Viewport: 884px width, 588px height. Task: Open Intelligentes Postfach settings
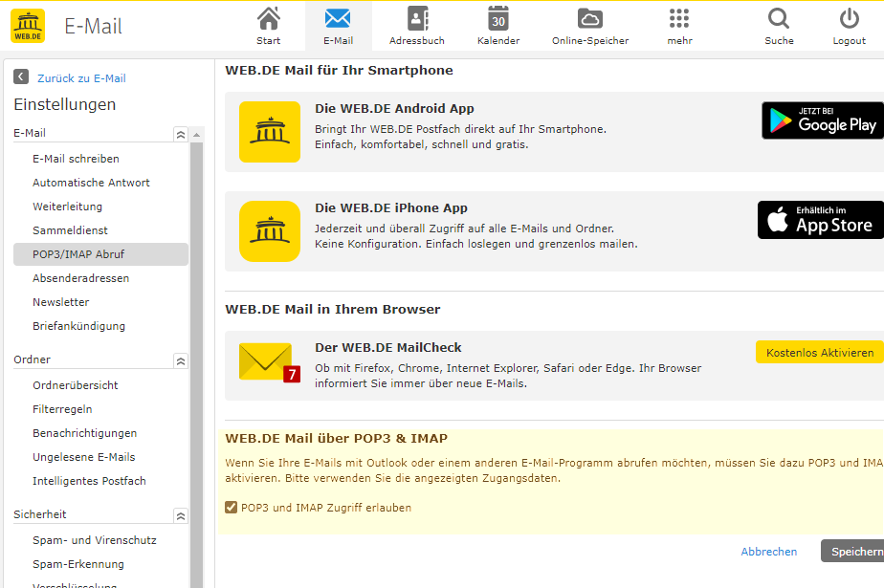pyautogui.click(x=90, y=481)
